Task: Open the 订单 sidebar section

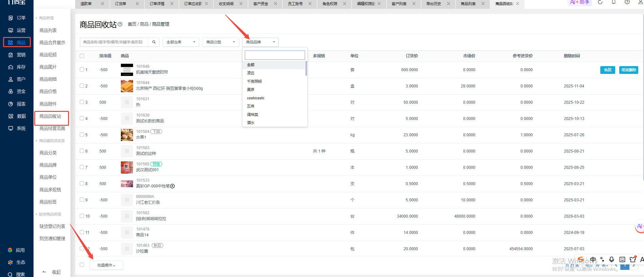Action: click(x=17, y=18)
